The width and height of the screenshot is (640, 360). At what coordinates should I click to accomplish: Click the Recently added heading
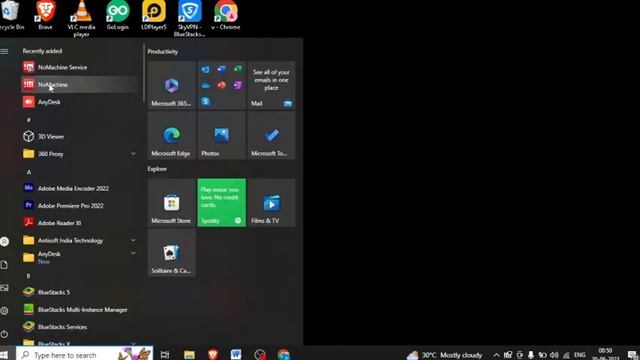[42, 51]
